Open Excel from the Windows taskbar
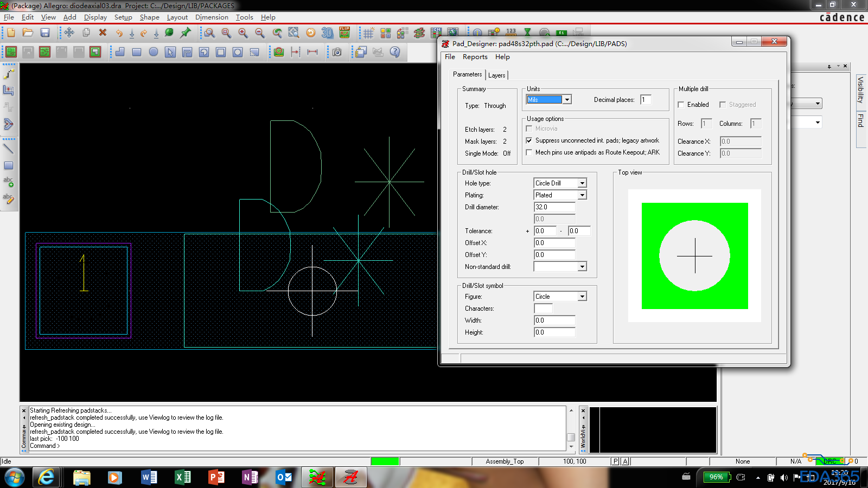This screenshot has height=488, width=868. [x=183, y=477]
